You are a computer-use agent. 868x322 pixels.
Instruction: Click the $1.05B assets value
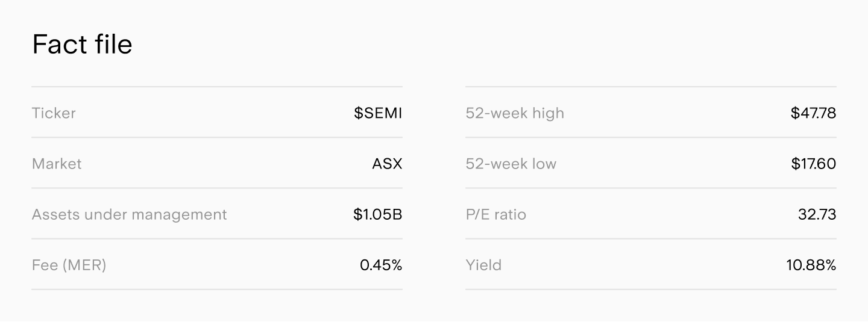(x=378, y=214)
